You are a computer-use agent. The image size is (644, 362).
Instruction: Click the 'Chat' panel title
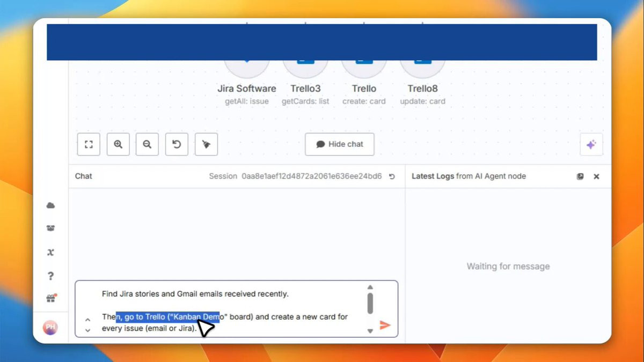click(83, 176)
